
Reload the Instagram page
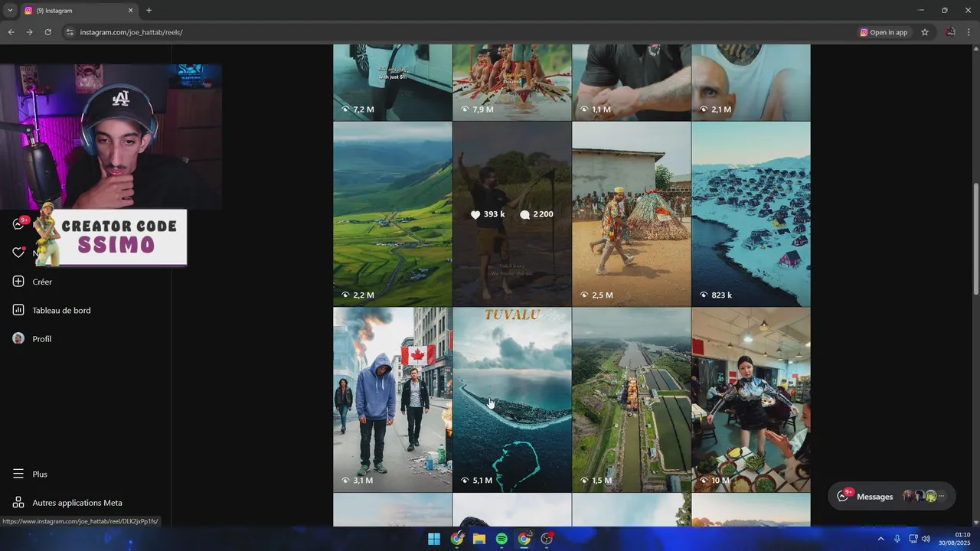pos(47,32)
